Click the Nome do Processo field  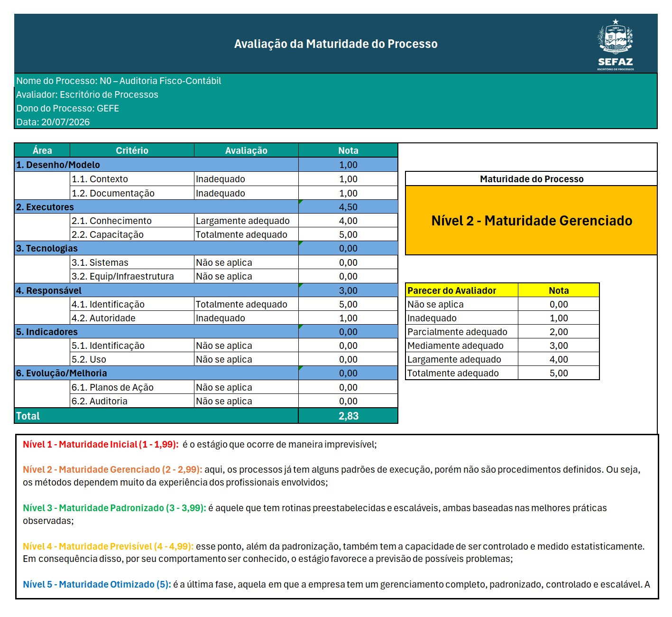(x=119, y=81)
